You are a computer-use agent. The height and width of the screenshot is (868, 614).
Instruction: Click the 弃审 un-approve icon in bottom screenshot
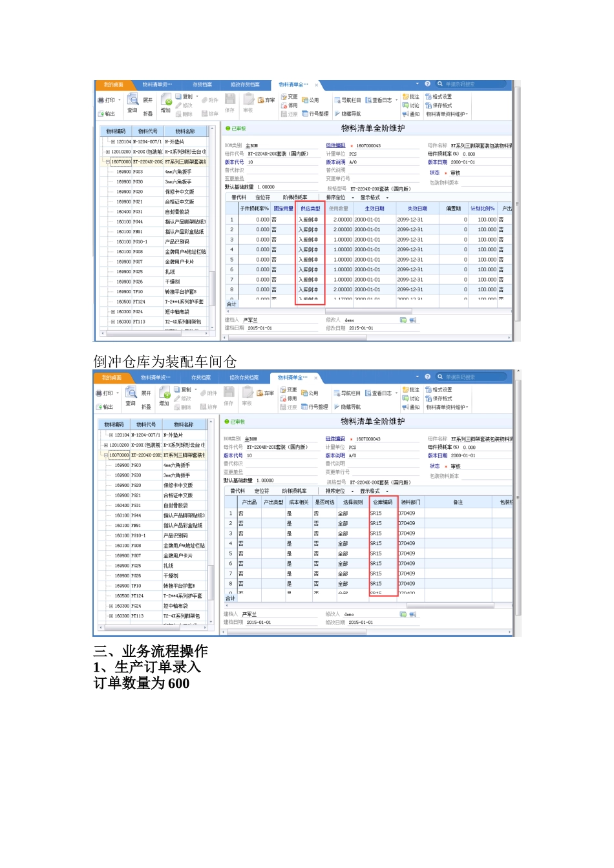click(x=260, y=393)
